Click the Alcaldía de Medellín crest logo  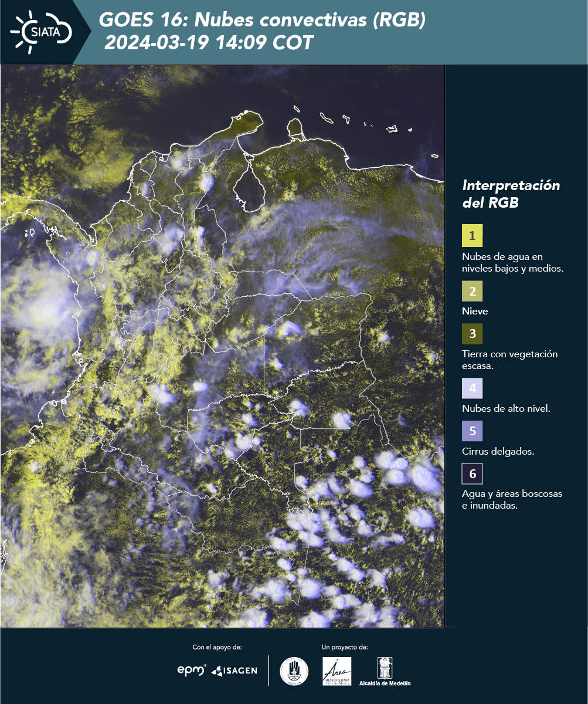click(385, 671)
